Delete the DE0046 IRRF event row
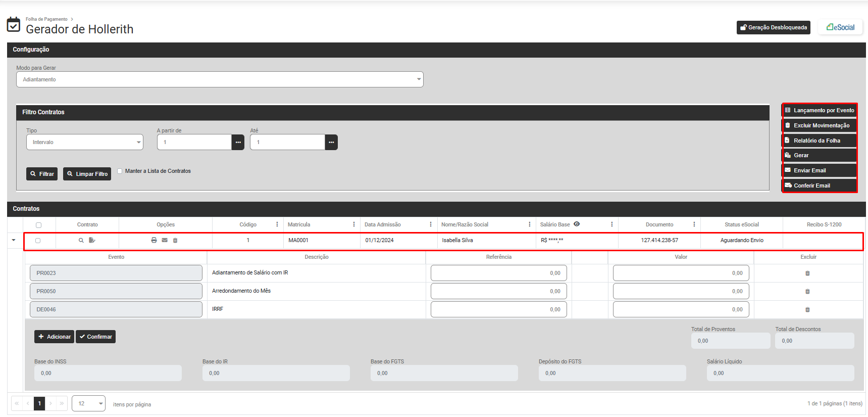The height and width of the screenshot is (417, 868). point(807,310)
